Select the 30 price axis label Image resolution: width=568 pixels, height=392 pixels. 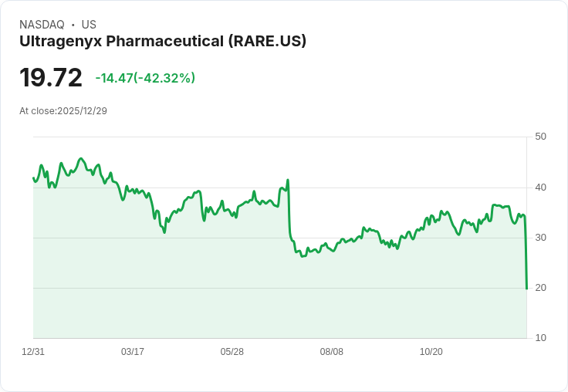click(x=541, y=237)
